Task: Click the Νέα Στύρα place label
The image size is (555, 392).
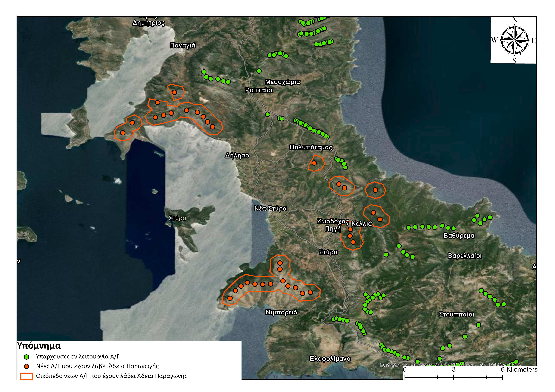Action: coord(270,208)
